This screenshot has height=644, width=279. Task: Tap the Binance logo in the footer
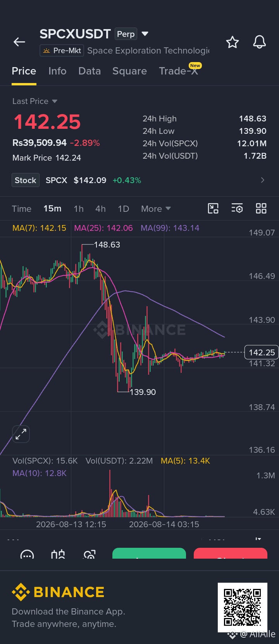58,592
